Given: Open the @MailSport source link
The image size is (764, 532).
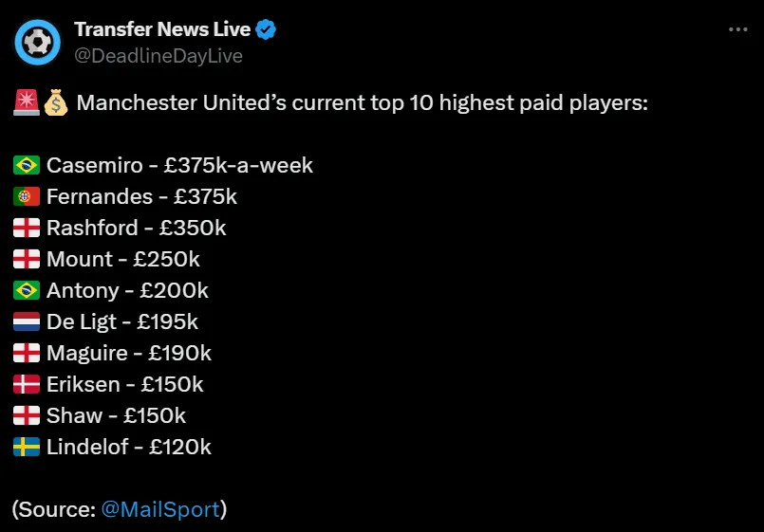Looking at the screenshot, I should click(160, 509).
